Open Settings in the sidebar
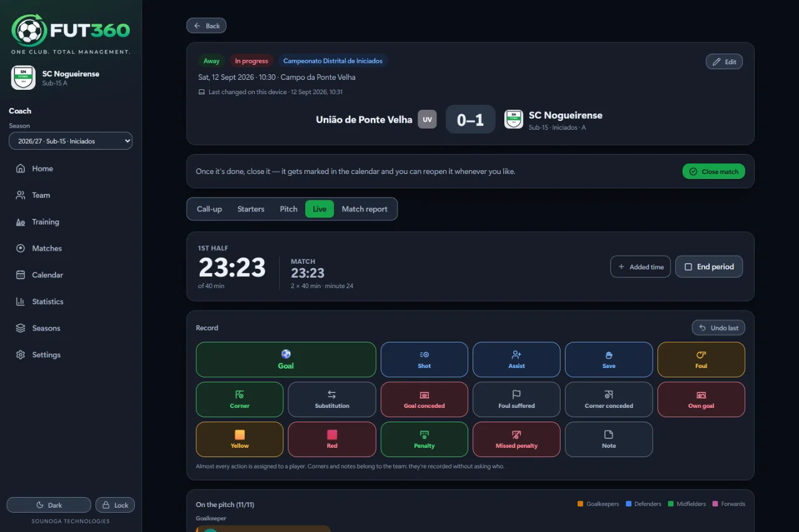 [x=71, y=355]
